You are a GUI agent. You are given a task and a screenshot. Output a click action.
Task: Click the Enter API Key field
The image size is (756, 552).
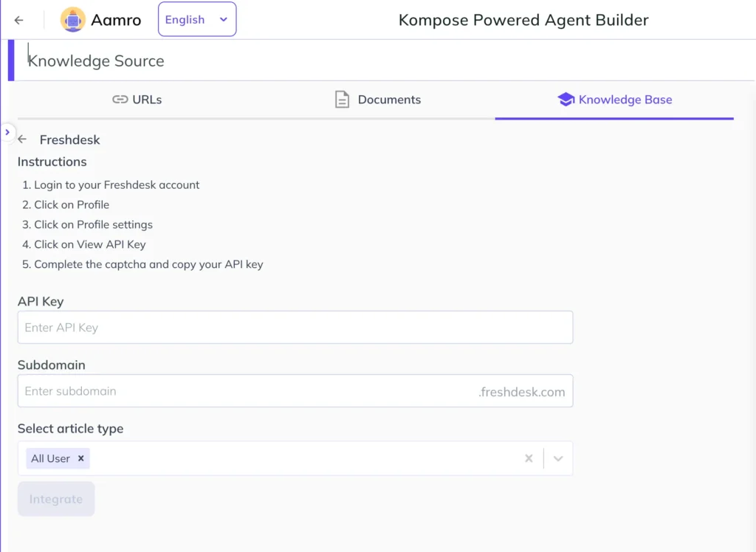(x=295, y=328)
